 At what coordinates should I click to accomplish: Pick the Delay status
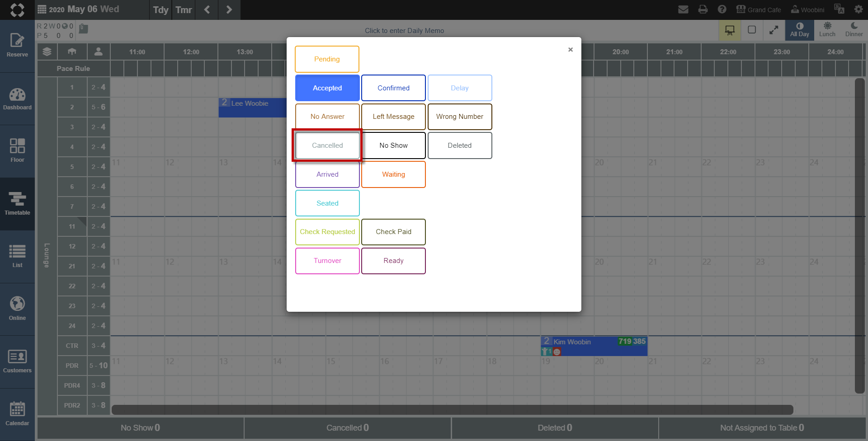coord(460,88)
